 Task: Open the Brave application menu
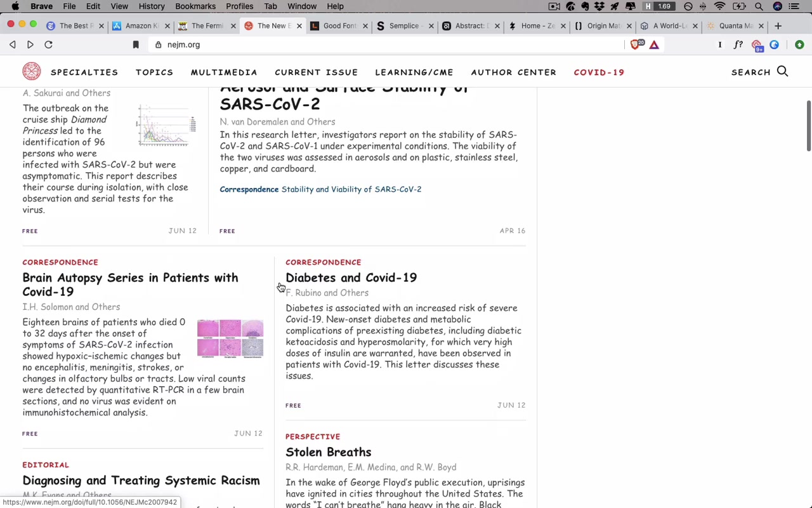point(41,6)
